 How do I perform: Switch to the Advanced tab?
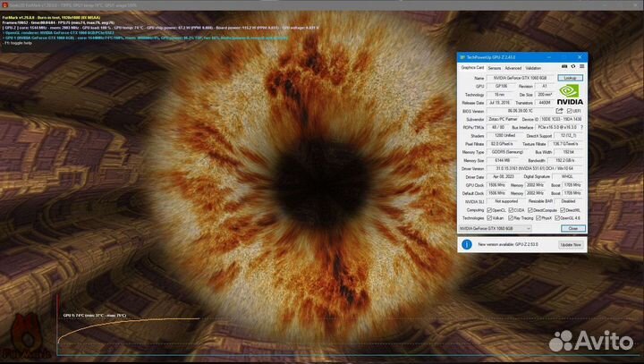pos(513,67)
